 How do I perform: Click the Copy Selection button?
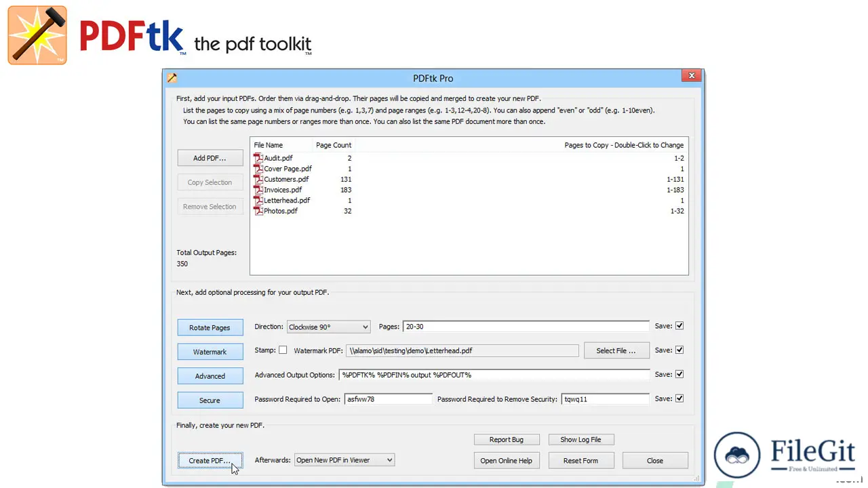point(210,182)
